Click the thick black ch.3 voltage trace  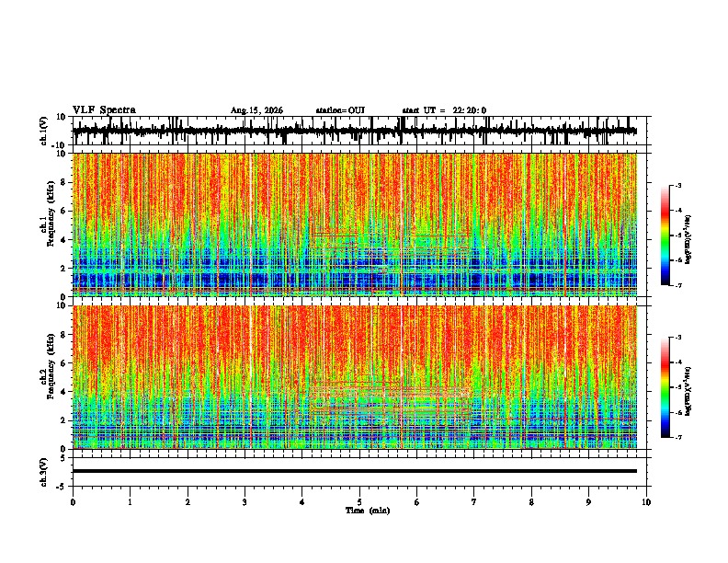tap(355, 471)
